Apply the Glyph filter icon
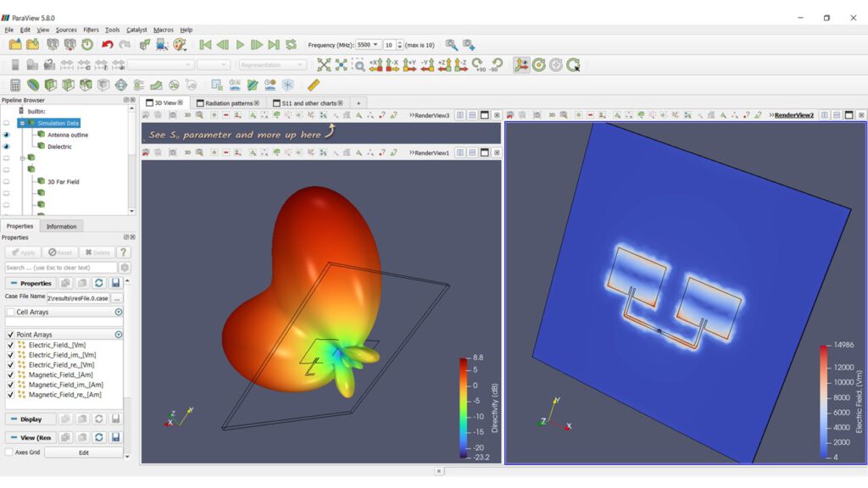This screenshot has height=488, width=868. pyautogui.click(x=120, y=86)
